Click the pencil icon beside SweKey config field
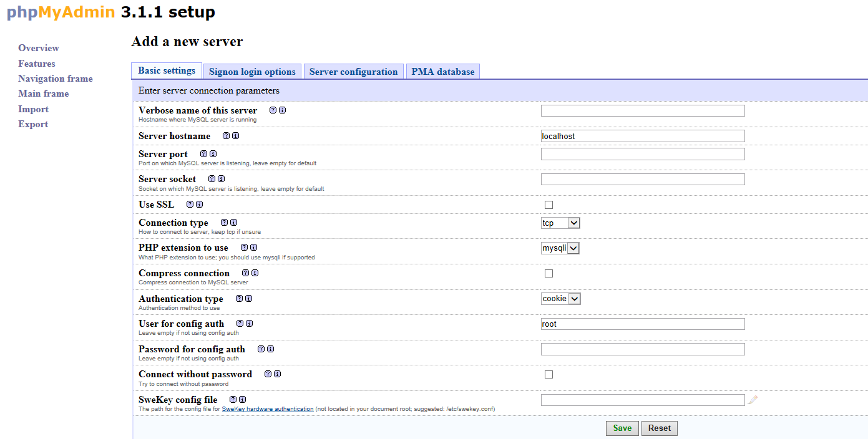The width and height of the screenshot is (868, 439). [753, 400]
